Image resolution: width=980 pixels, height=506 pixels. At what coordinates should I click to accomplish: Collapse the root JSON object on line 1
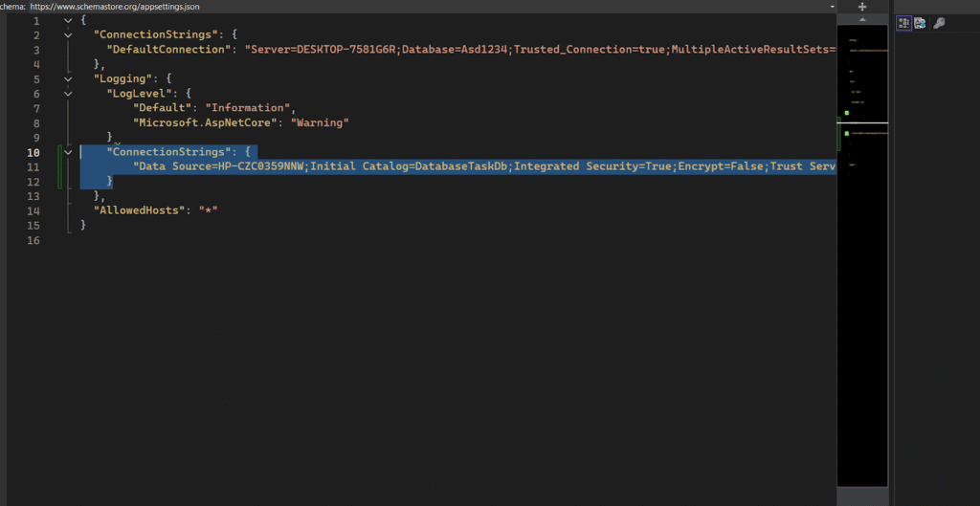click(67, 20)
